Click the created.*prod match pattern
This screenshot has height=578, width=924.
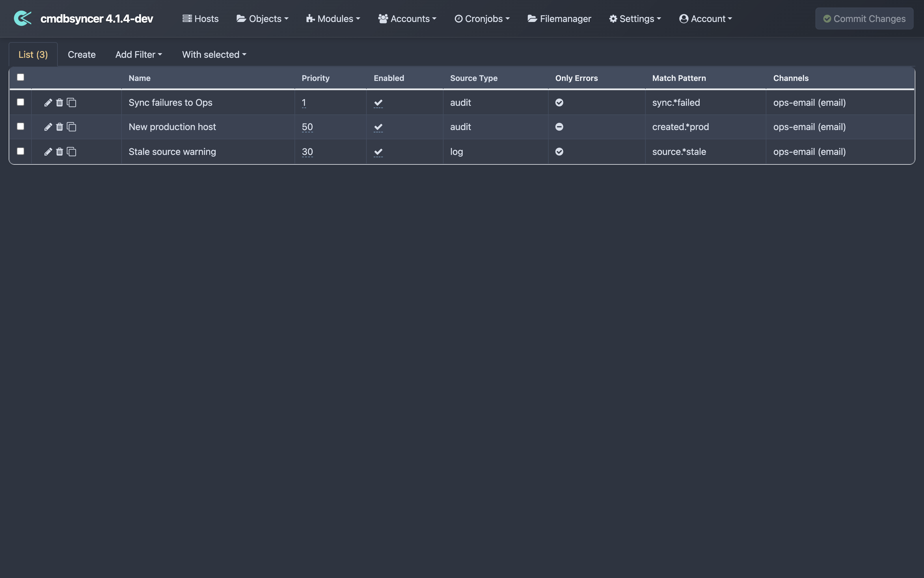click(680, 127)
